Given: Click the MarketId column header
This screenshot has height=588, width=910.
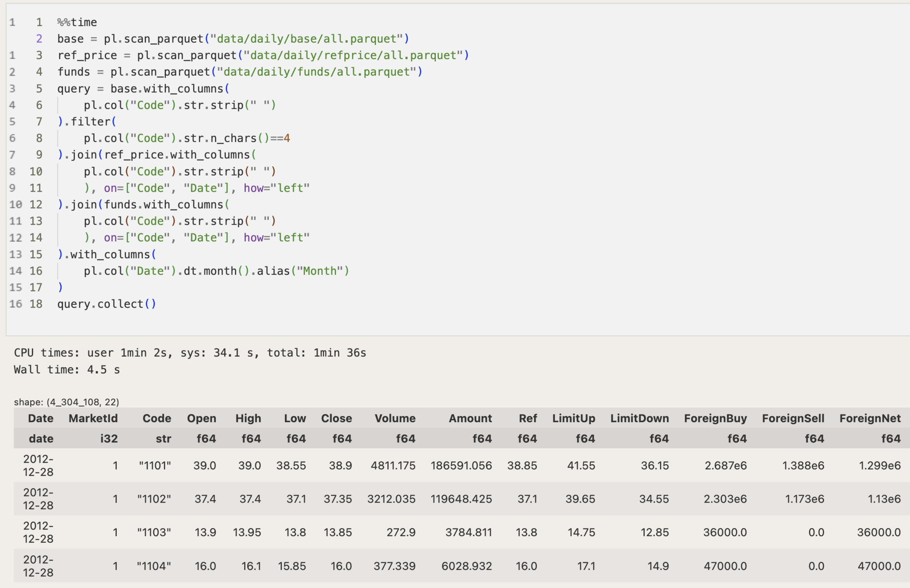Looking at the screenshot, I should click(93, 419).
